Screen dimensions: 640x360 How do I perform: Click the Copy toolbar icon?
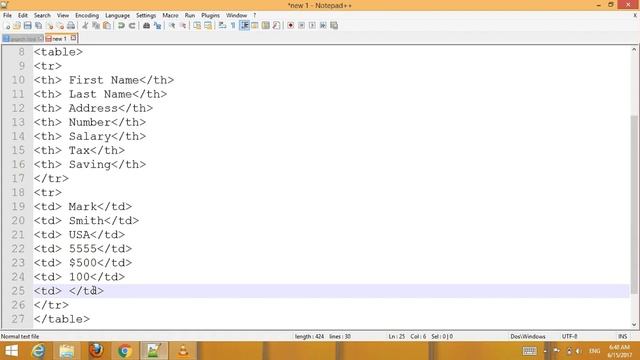click(96, 25)
